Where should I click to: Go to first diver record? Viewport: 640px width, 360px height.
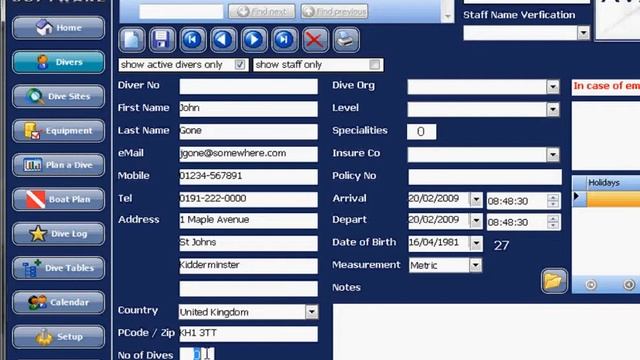tap(193, 40)
